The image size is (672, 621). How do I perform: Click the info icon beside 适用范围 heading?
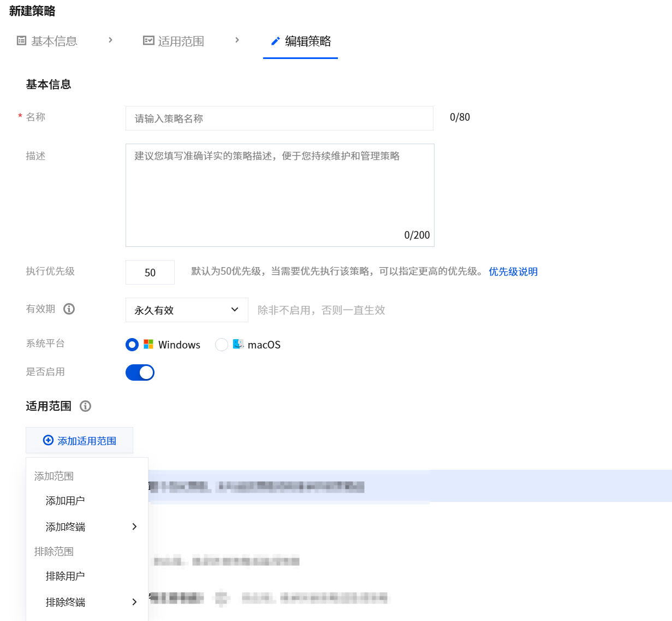(85, 406)
